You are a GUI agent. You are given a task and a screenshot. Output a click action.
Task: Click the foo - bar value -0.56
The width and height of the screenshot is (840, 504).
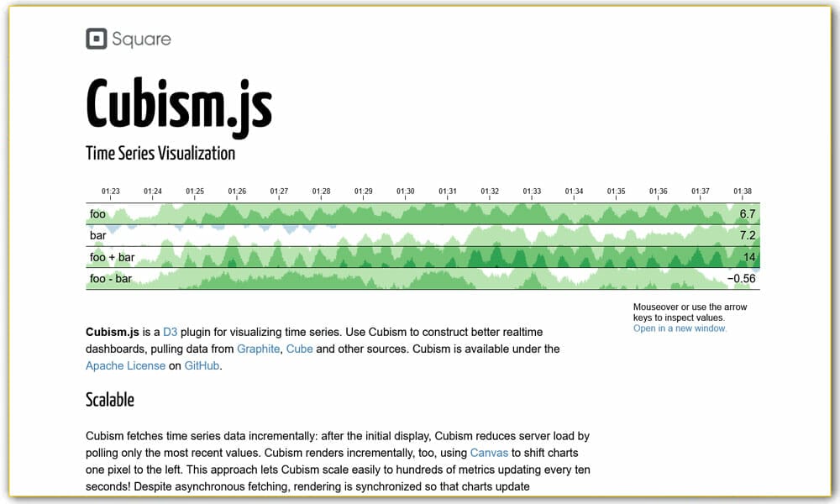point(741,278)
